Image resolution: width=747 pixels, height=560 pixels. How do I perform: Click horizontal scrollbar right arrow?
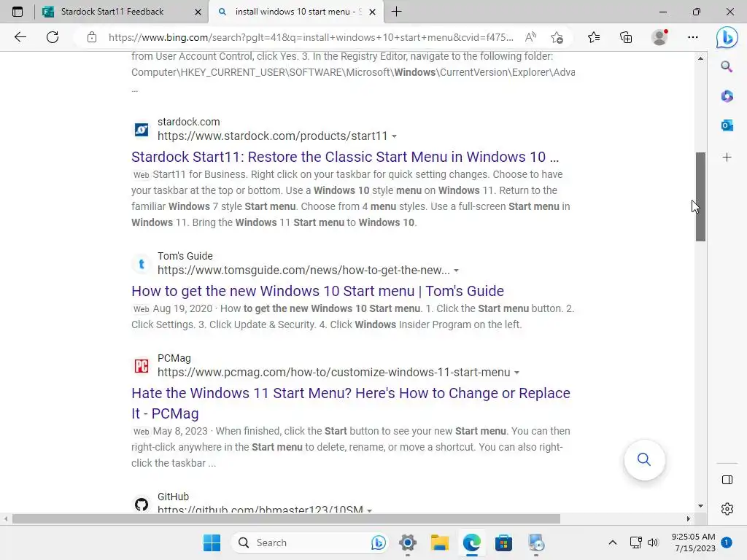click(x=689, y=518)
